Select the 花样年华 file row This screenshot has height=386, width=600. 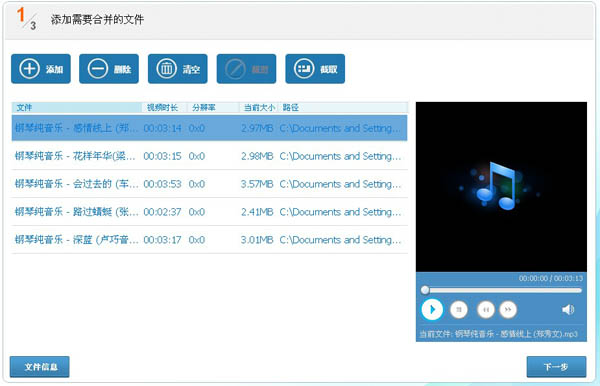click(x=209, y=156)
